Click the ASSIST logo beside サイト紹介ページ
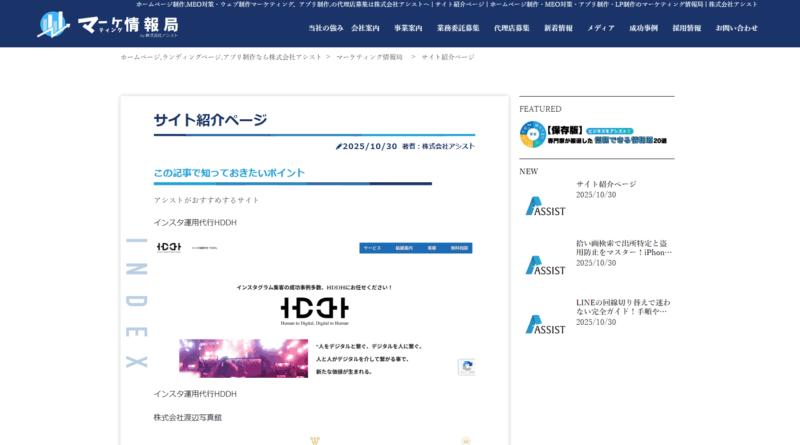 point(546,205)
